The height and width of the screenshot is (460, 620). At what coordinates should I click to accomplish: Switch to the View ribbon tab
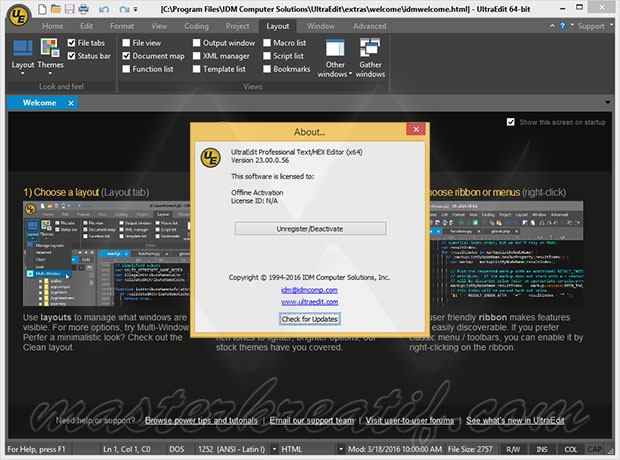(159, 26)
